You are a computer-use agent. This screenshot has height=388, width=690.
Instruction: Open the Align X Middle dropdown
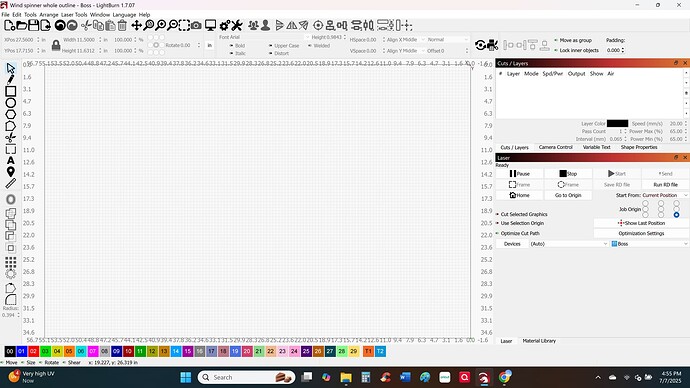406,40
